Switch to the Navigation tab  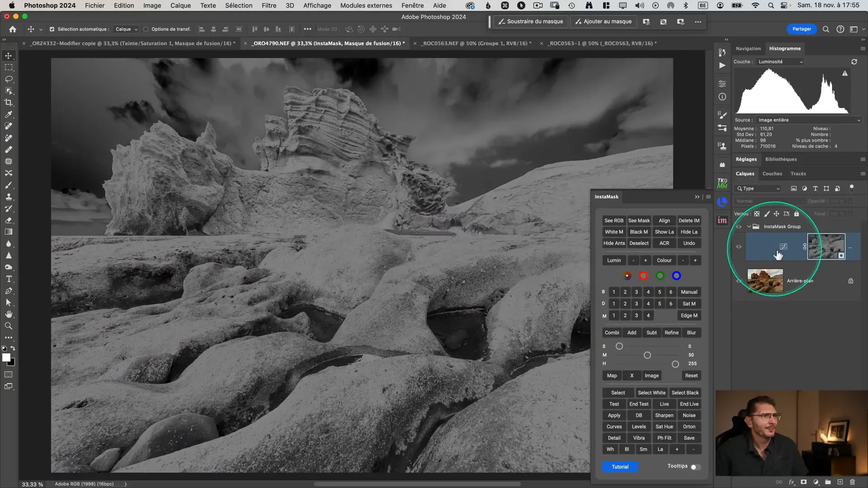point(748,49)
